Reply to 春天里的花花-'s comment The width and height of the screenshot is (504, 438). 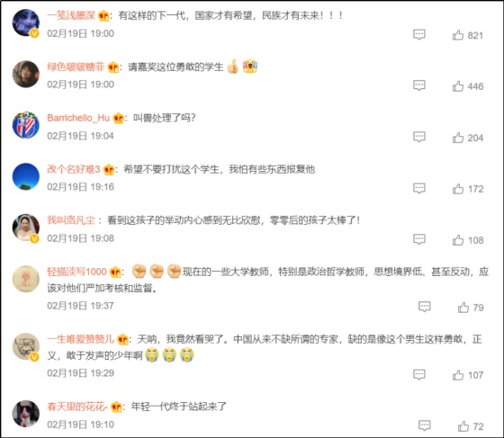[x=424, y=425]
